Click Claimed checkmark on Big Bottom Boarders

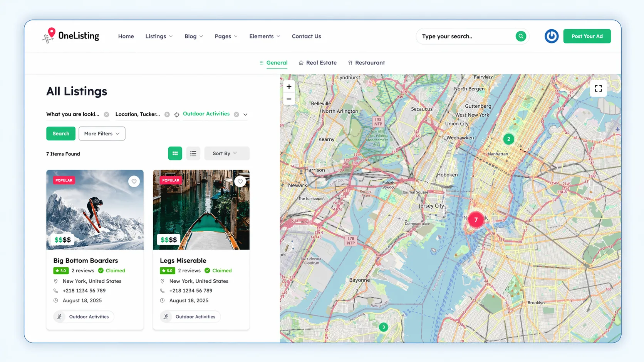pyautogui.click(x=101, y=270)
